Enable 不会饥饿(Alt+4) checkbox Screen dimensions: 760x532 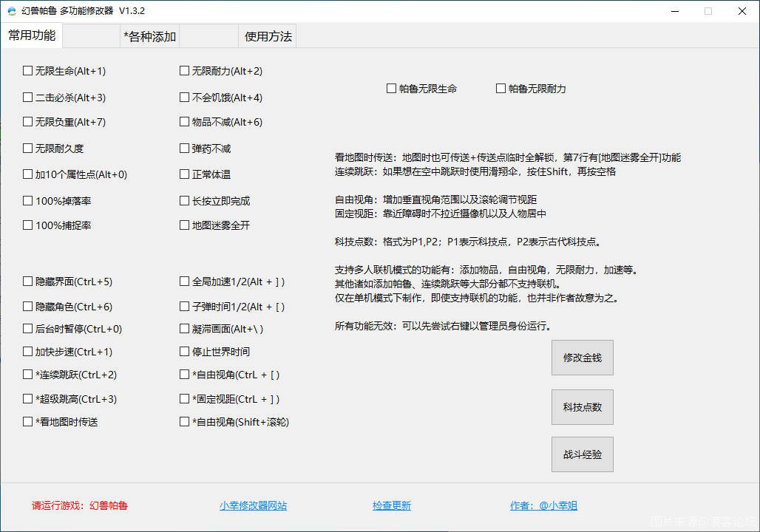tap(185, 98)
